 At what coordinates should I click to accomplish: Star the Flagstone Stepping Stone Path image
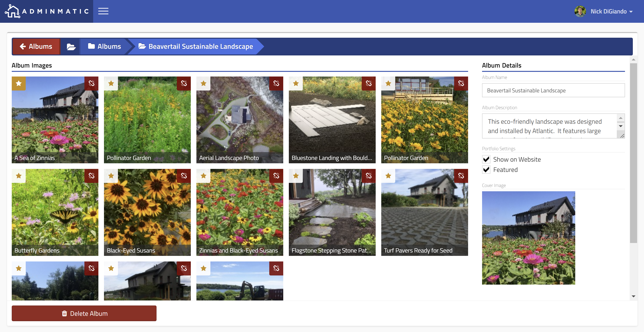296,176
